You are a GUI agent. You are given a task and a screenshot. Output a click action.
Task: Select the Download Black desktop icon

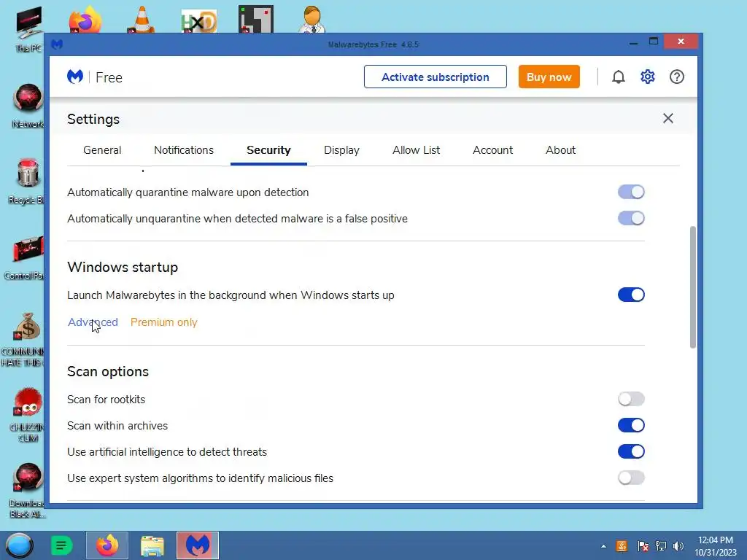pos(28,491)
